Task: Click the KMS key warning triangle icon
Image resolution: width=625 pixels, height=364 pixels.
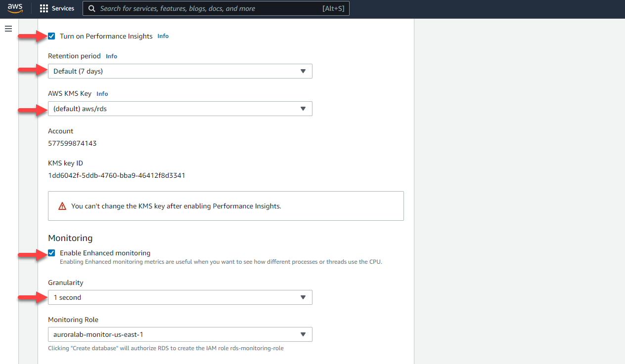Action: click(62, 206)
